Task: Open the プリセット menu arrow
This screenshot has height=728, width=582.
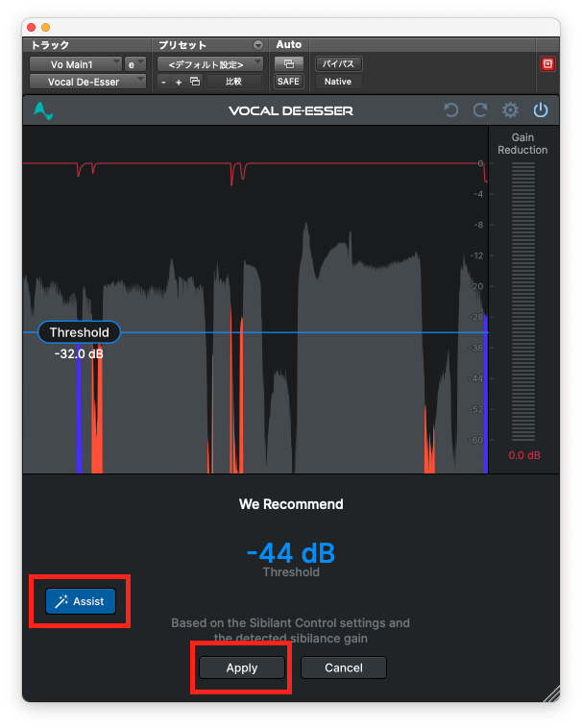Action: pos(257,45)
